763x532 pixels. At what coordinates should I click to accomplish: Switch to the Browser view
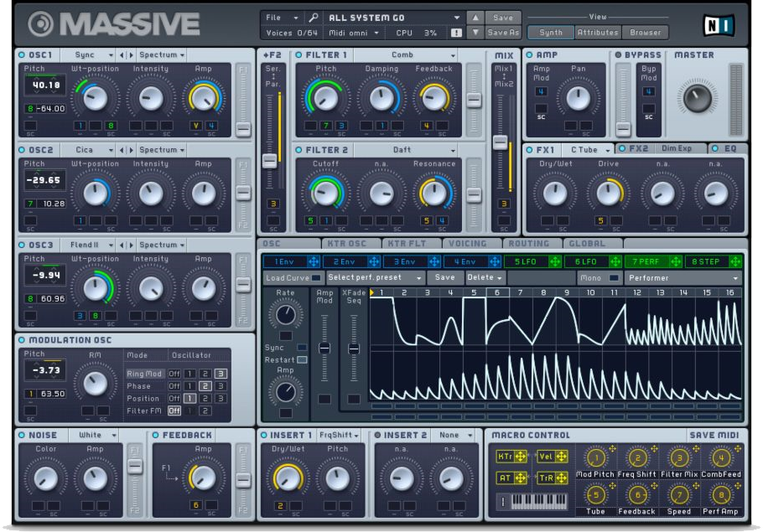point(646,33)
